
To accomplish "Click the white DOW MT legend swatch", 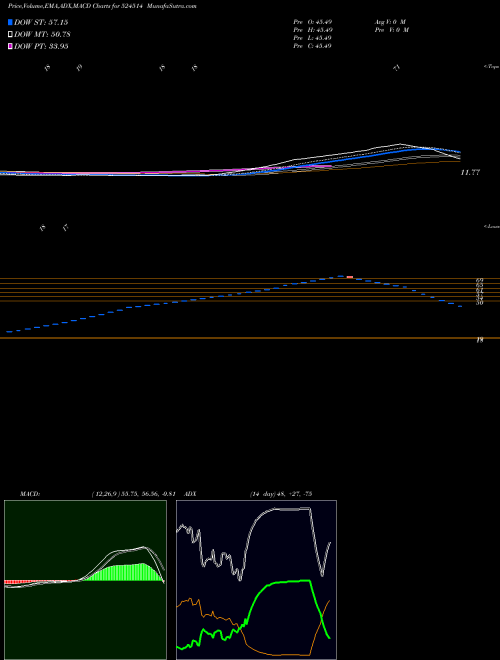I will pos(10,35).
